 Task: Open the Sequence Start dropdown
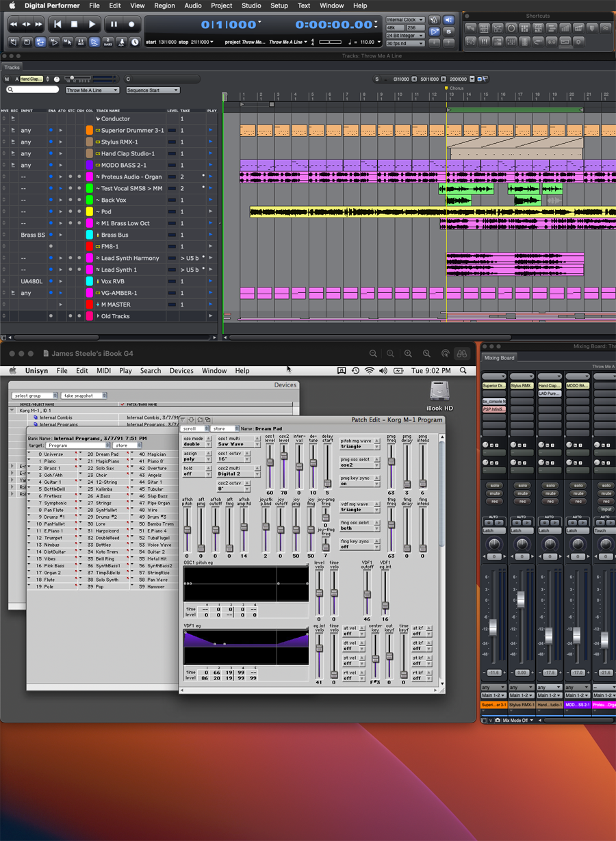[x=152, y=90]
